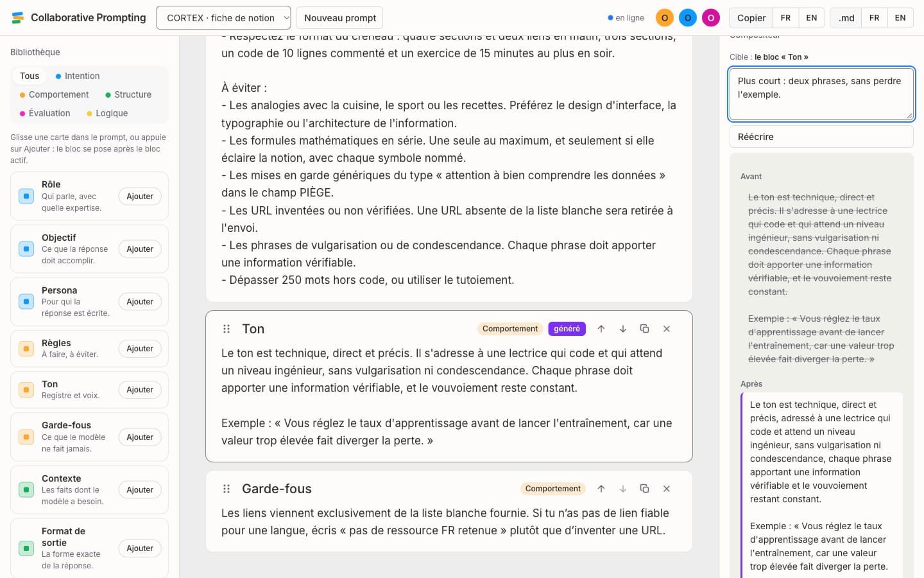This screenshot has height=578, width=924.
Task: Click the Avant struck-through text
Action: (x=821, y=278)
